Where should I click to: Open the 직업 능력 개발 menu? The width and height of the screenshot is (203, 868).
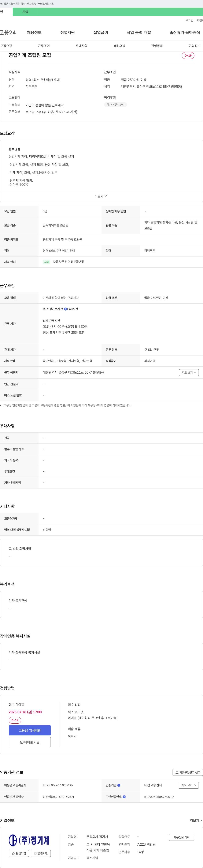pyautogui.click(x=139, y=32)
